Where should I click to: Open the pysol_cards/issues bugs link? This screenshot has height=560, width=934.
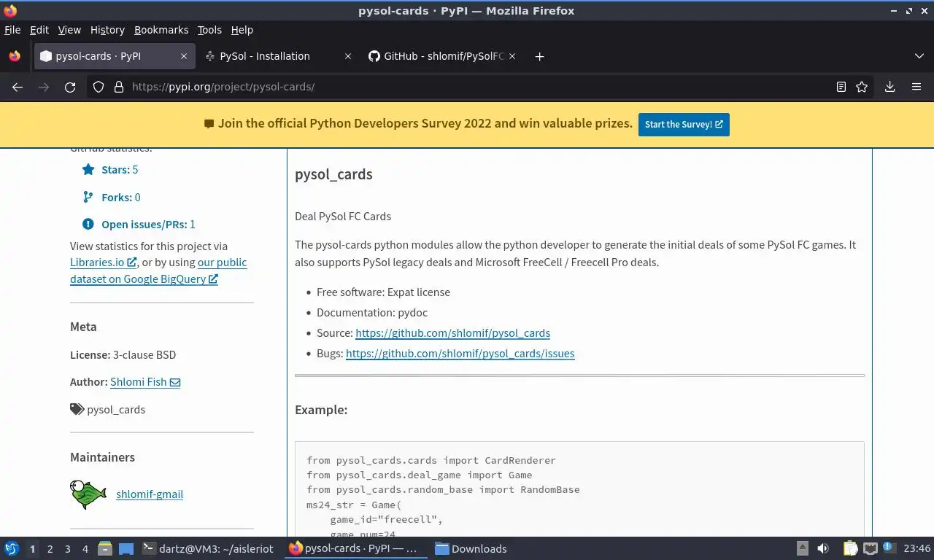pyautogui.click(x=460, y=353)
